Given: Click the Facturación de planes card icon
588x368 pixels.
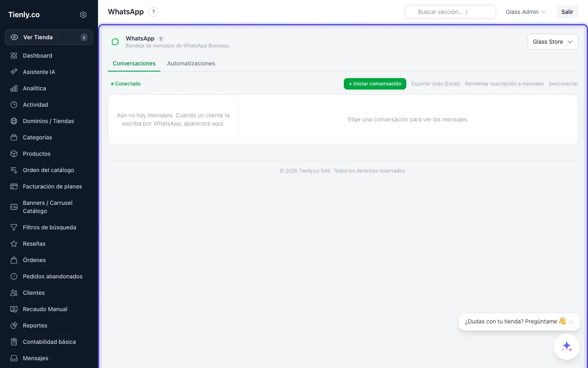Looking at the screenshot, I should coord(14,186).
